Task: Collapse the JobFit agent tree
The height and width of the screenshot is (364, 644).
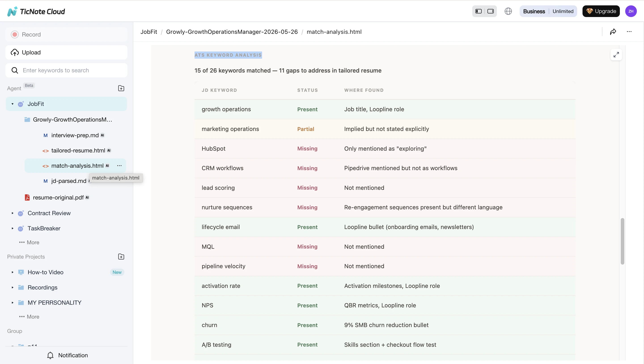Action: [x=13, y=104]
